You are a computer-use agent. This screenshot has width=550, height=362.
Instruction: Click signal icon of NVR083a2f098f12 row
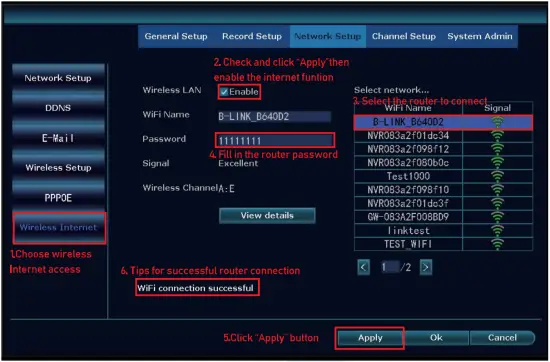point(497,149)
